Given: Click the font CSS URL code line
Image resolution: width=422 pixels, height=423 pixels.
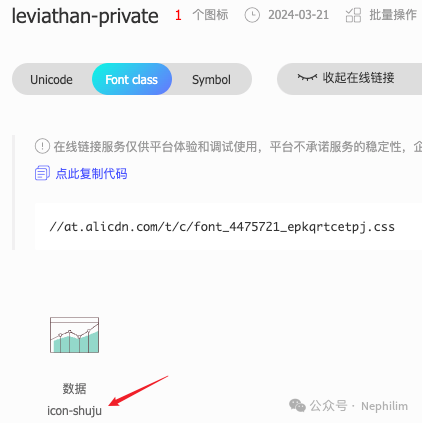Looking at the screenshot, I should 222,227.
